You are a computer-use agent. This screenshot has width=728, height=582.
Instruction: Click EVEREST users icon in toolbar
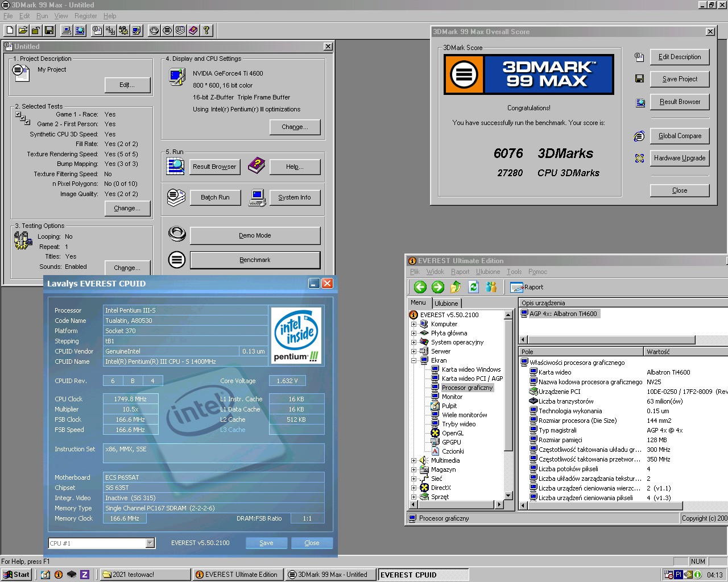(x=491, y=287)
